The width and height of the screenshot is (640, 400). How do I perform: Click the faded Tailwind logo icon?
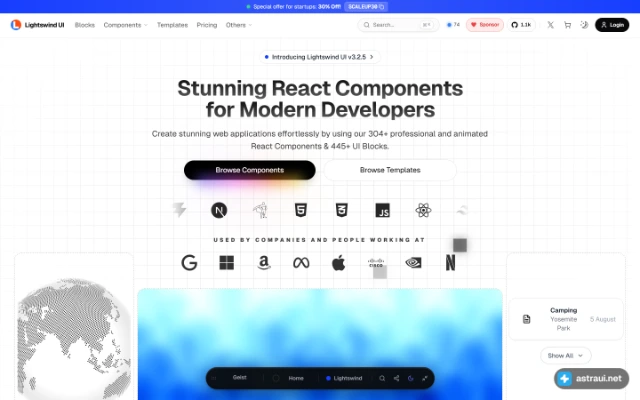462,211
